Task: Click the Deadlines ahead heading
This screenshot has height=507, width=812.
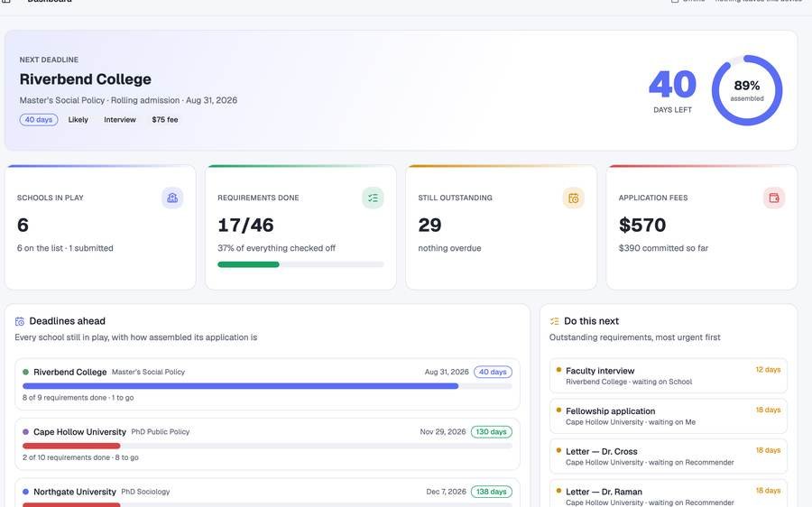Action: [68, 321]
